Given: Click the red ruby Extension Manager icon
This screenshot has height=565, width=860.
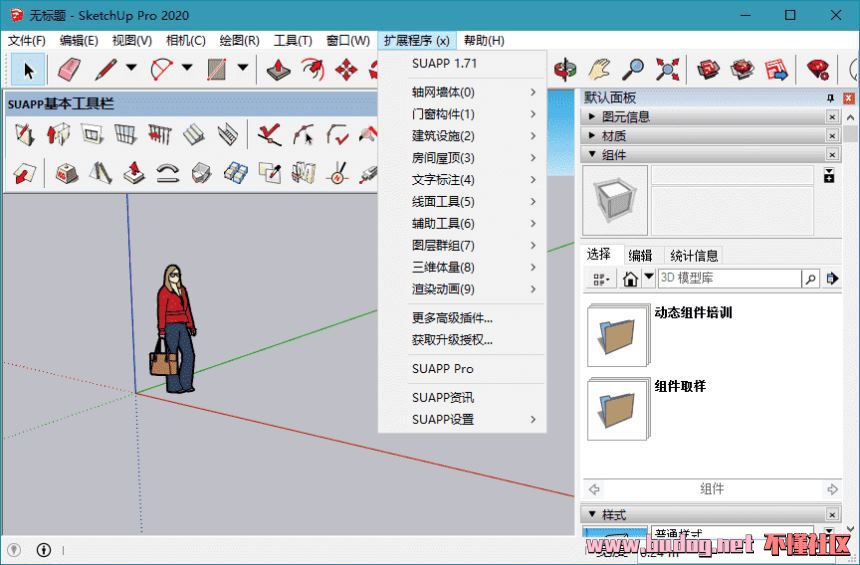Looking at the screenshot, I should click(817, 69).
